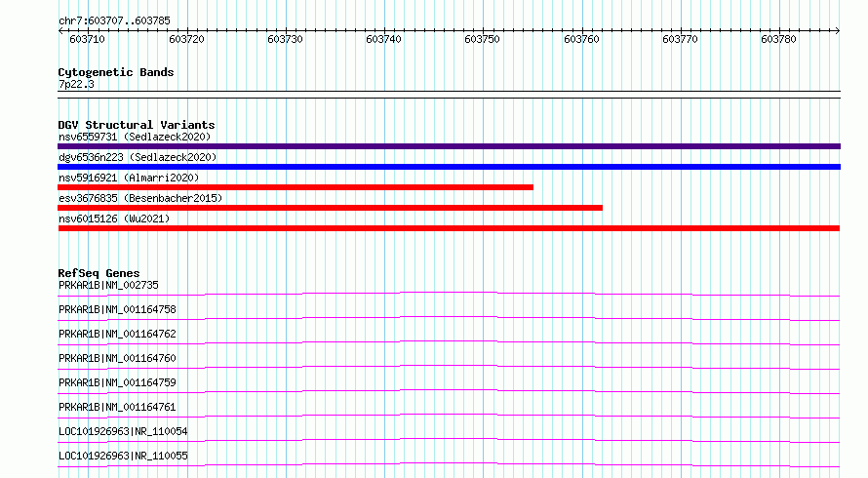The image size is (868, 478).
Task: Click ruler position 603750
Action: [x=482, y=39]
